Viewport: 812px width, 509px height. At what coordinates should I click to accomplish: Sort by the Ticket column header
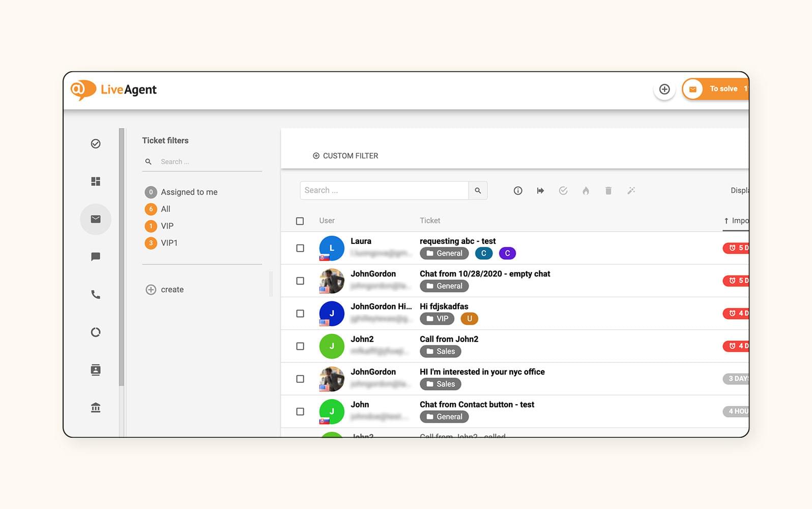coord(430,220)
